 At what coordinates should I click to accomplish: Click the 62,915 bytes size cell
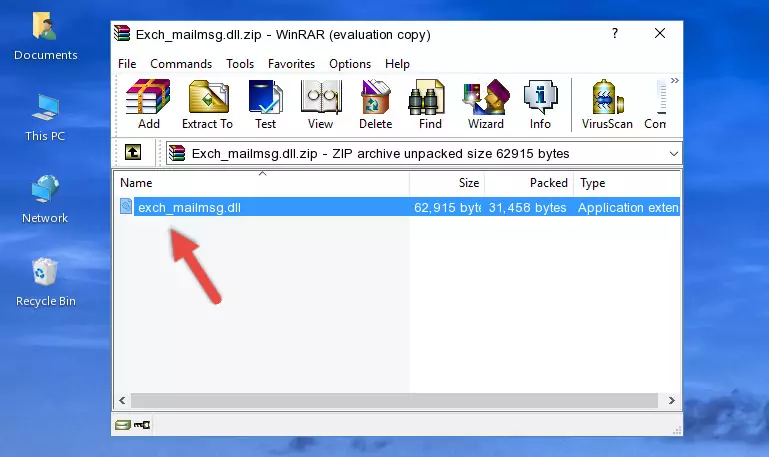click(447, 207)
